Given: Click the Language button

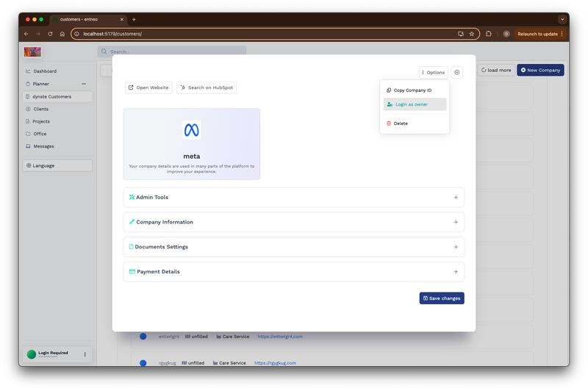Looking at the screenshot, I should 57,165.
